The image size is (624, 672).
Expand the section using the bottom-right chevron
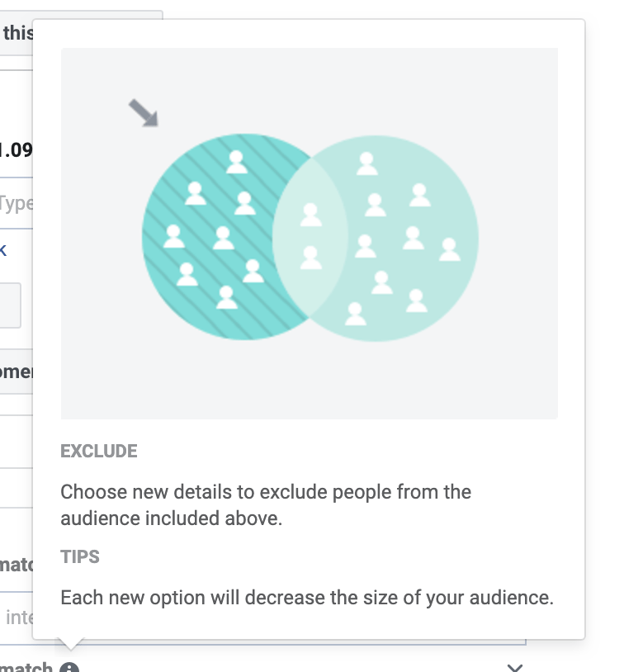click(515, 667)
